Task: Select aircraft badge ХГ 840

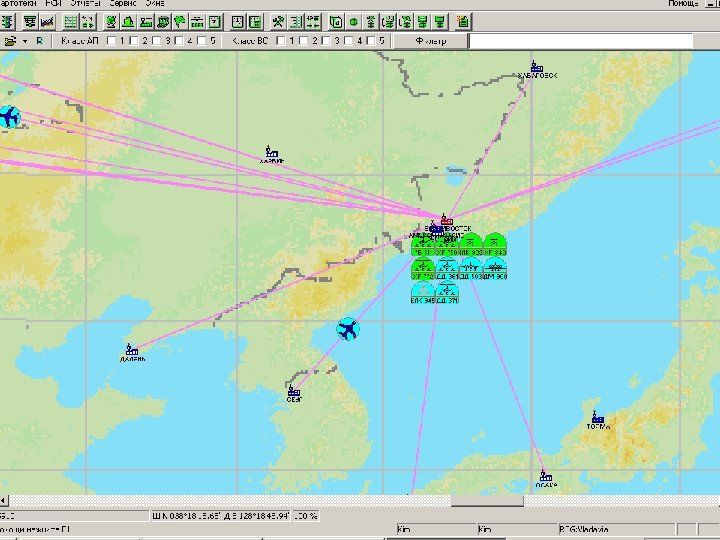Action: click(495, 245)
